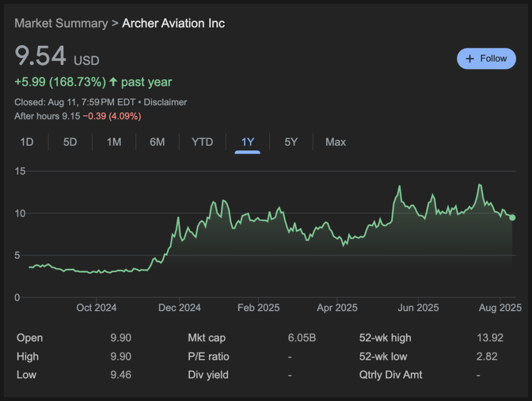
Task: Click the Jun 2025 axis label
Action: [x=419, y=308]
